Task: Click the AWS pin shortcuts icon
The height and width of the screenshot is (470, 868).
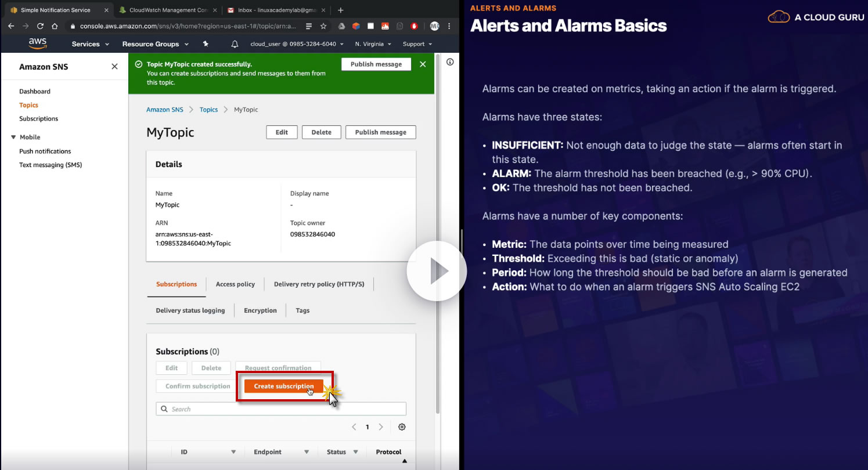Action: point(206,44)
